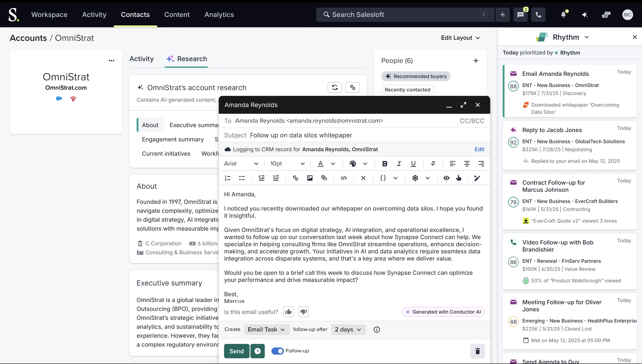Viewport: 642px width, 364px height.
Task: Go to Analytics in top navigation
Action: (x=219, y=15)
